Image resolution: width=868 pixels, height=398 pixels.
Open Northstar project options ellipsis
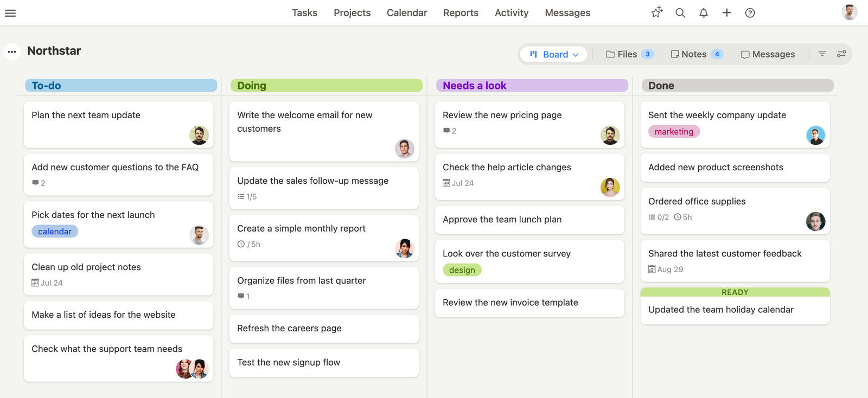(x=12, y=52)
